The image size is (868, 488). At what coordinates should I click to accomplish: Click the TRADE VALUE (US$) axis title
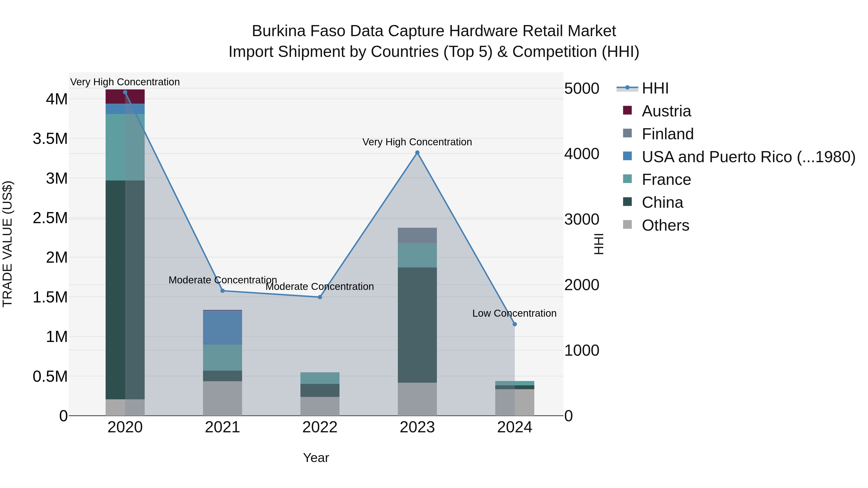coord(8,244)
